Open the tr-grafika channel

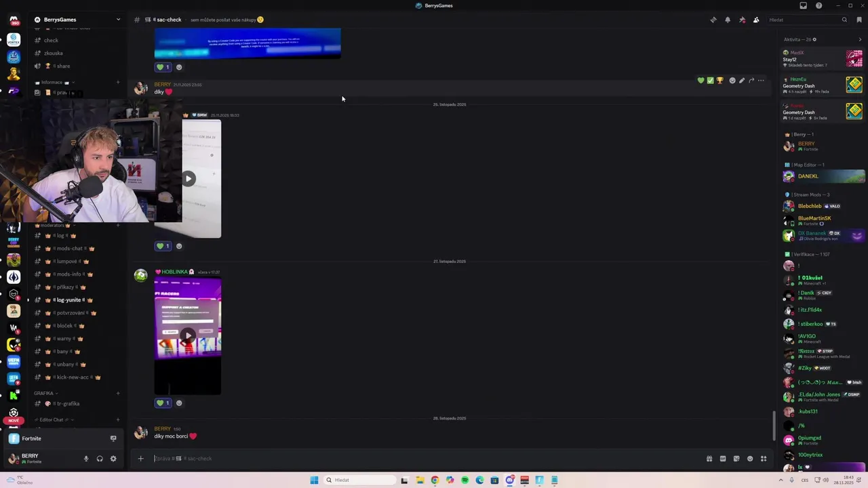pyautogui.click(x=77, y=404)
